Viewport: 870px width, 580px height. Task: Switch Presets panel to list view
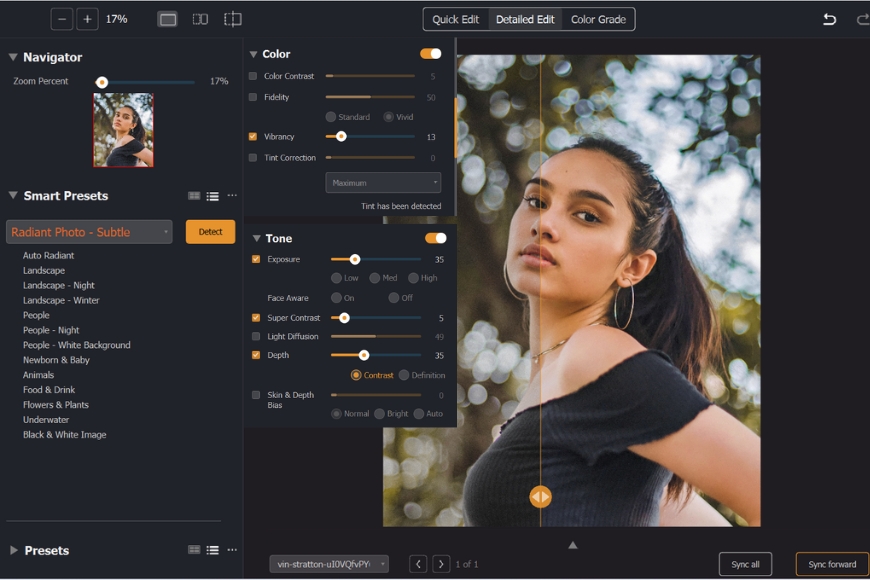213,550
